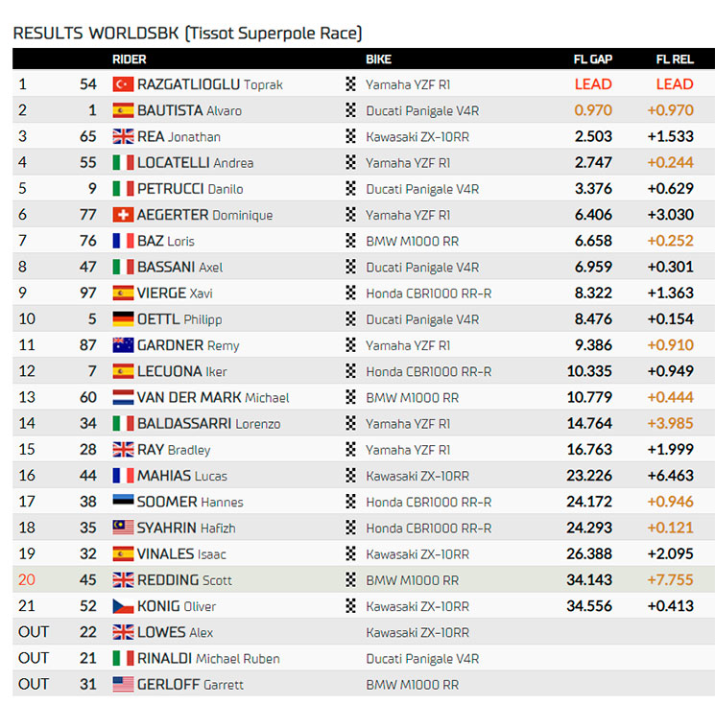Screen dimensions: 715x728
Task: Click the Swiss flag beside Aegerter Dominique
Action: point(123,215)
